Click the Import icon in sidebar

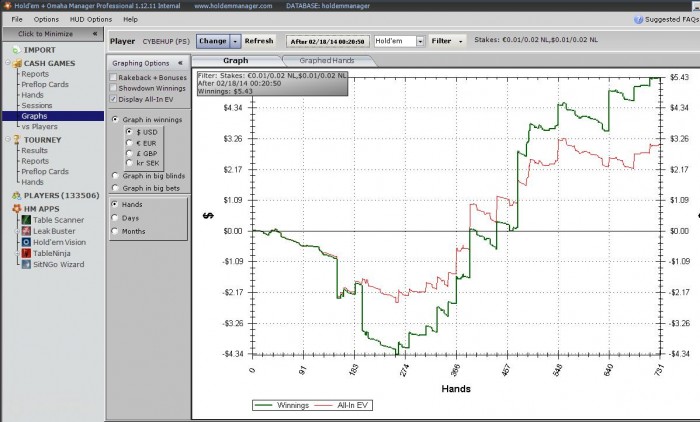pyautogui.click(x=16, y=50)
